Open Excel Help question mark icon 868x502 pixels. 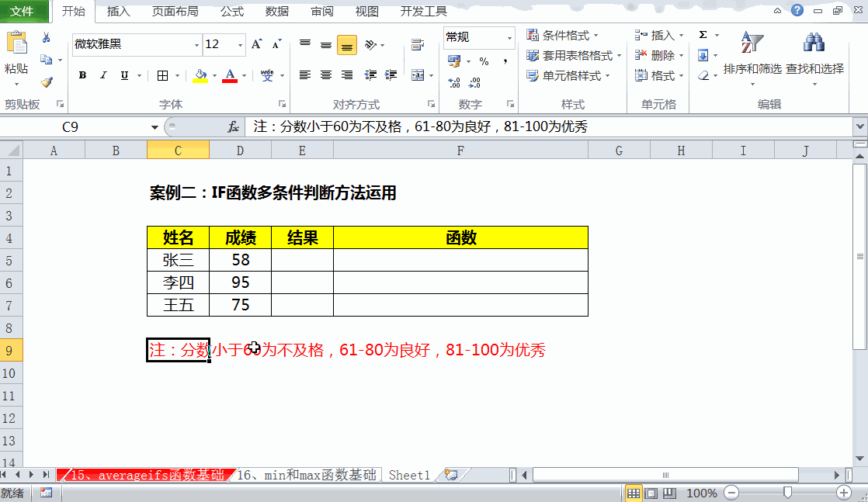[797, 11]
